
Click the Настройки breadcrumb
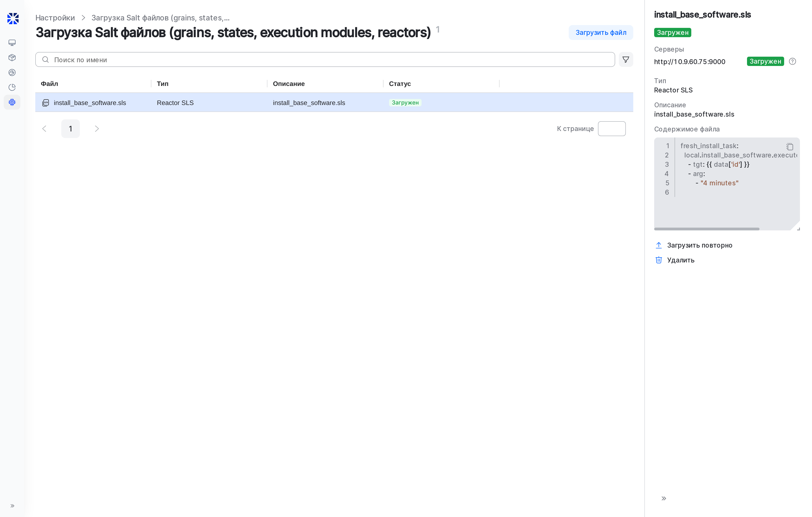point(55,18)
